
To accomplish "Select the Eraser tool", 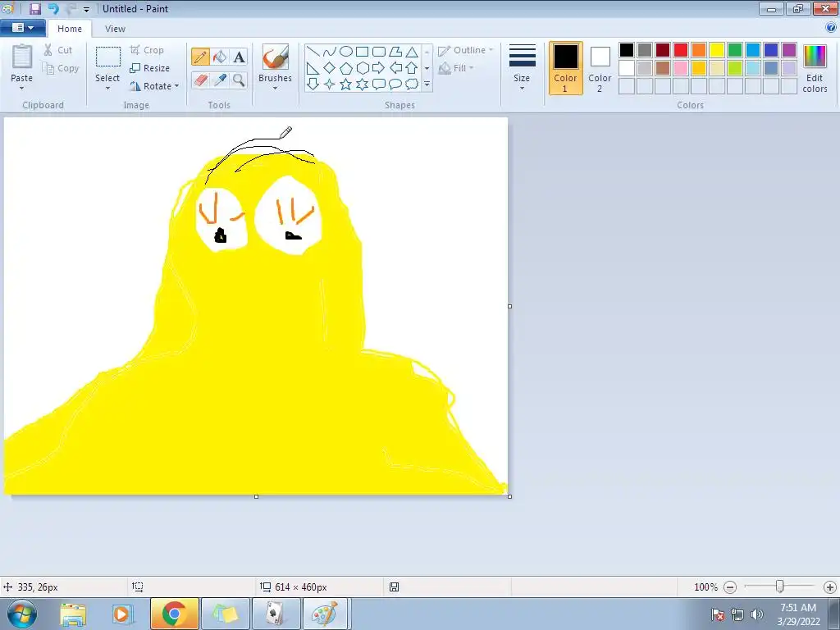I will [x=200, y=80].
